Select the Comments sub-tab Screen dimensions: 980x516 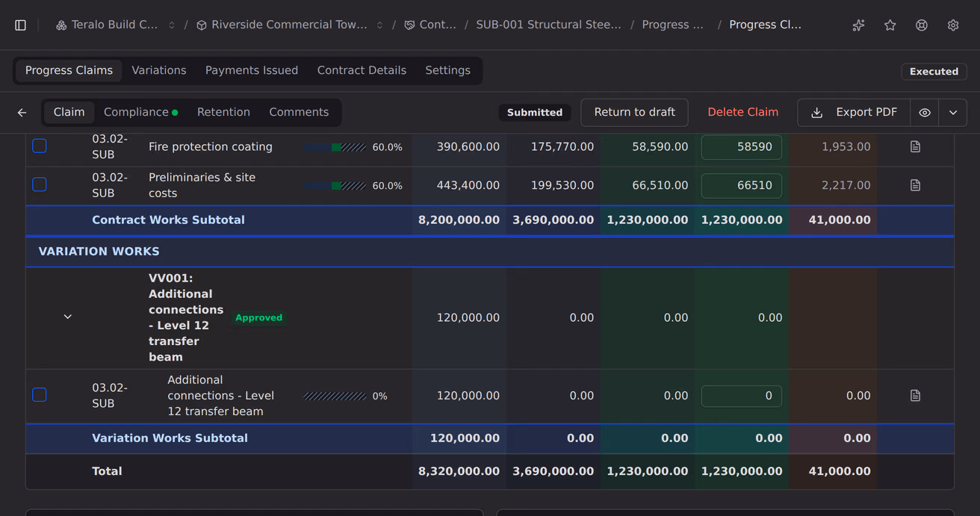(x=299, y=113)
